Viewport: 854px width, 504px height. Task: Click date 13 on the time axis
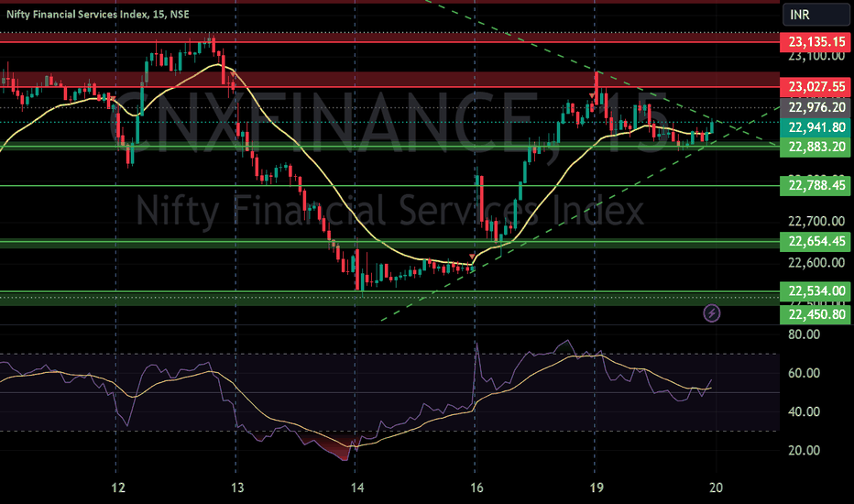tap(237, 488)
